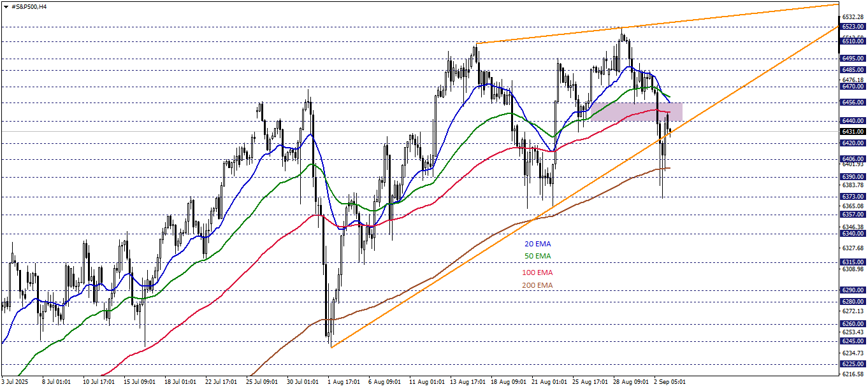868x389 pixels.
Task: Click the 6308.98 scale value
Action: pos(853,269)
